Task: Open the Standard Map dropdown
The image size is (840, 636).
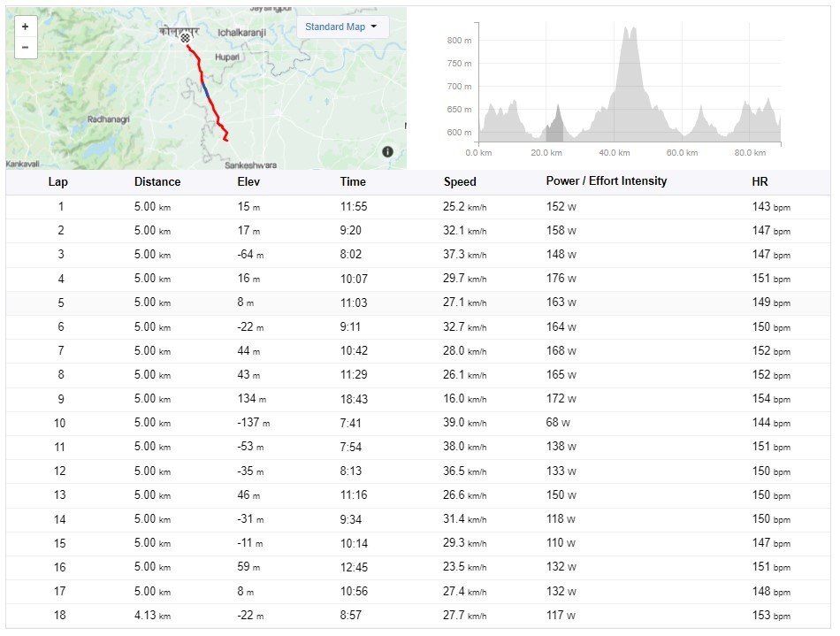Action: tap(340, 27)
